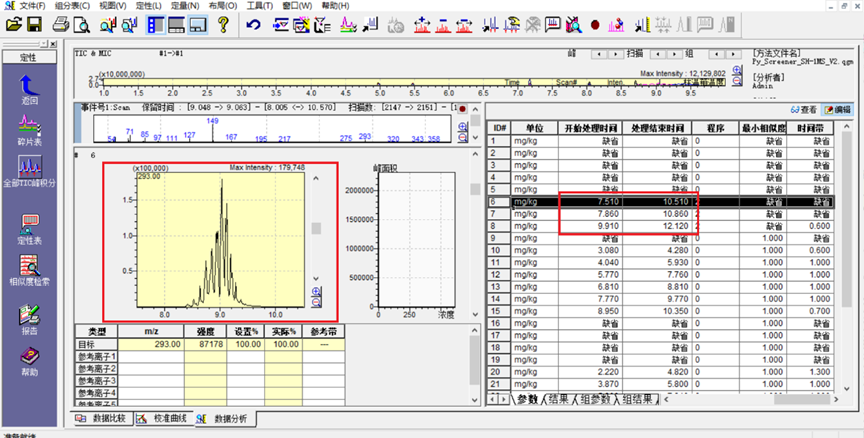Image resolution: width=864 pixels, height=438 pixels.
Task: Click the 帮助 help book icon
Action: (29, 357)
